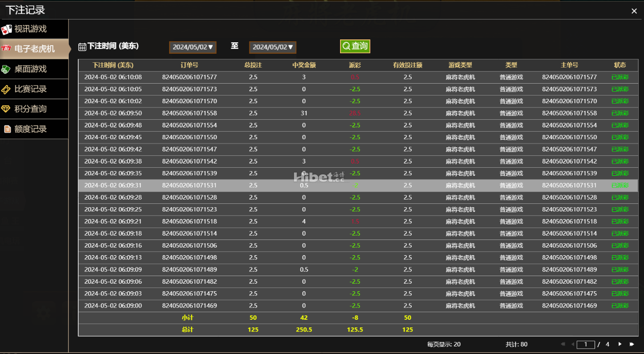The image size is (644, 354).
Task: Select the bet time 2024-05-02 06:10:08
Action: click(113, 77)
